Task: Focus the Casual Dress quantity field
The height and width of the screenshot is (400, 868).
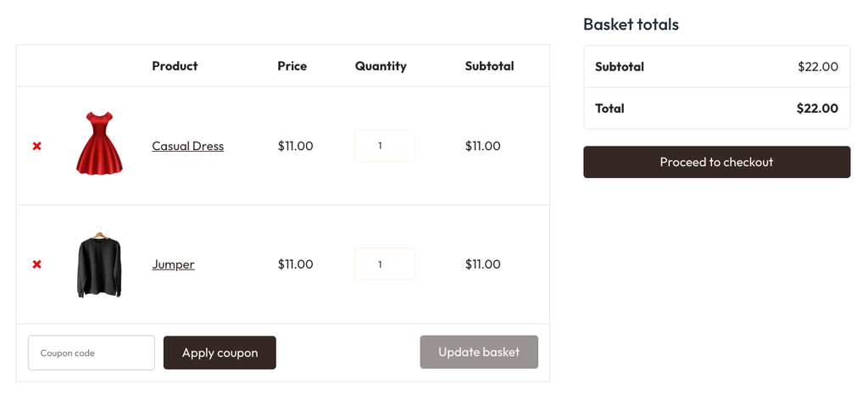Action: click(x=384, y=146)
